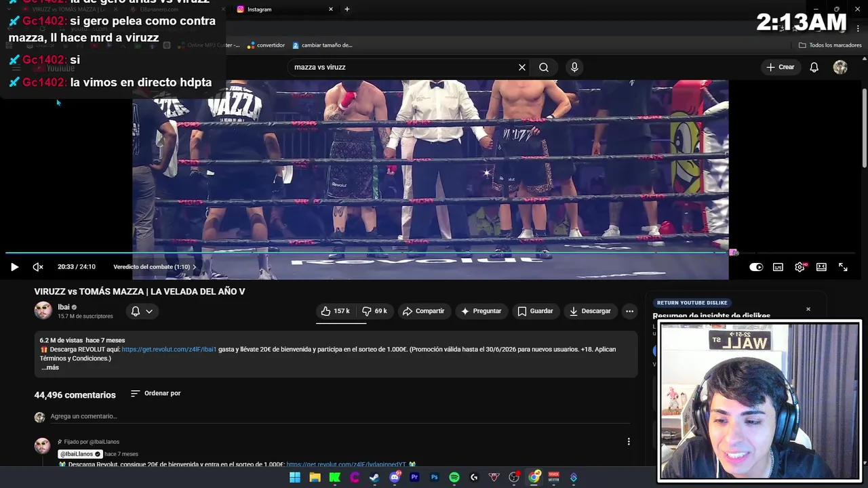Image resolution: width=868 pixels, height=488 pixels.
Task: Open subscription notification bell dropdown
Action: point(142,311)
